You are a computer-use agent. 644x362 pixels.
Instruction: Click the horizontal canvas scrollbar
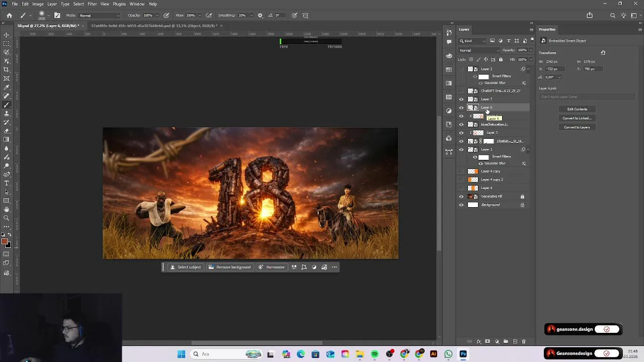coord(257,343)
